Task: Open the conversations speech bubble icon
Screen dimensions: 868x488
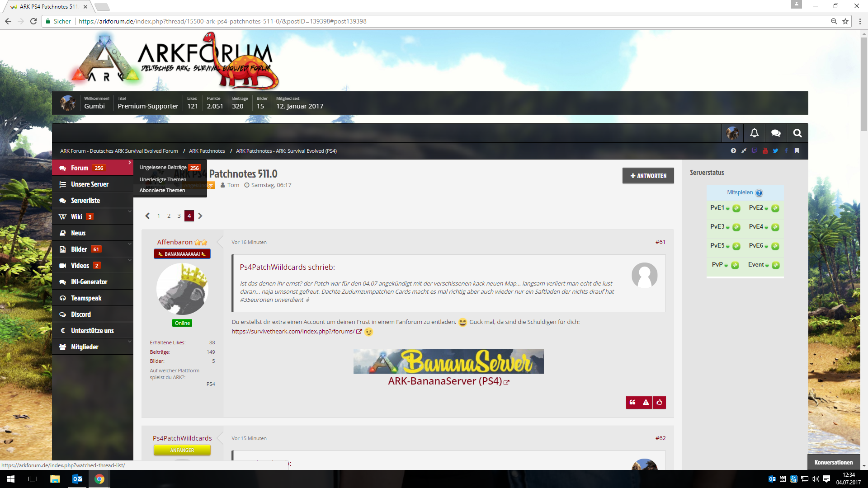Action: coord(776,133)
